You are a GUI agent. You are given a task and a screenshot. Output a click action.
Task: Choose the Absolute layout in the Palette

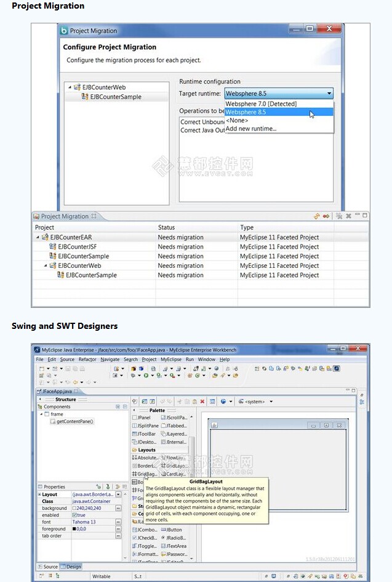point(146,458)
